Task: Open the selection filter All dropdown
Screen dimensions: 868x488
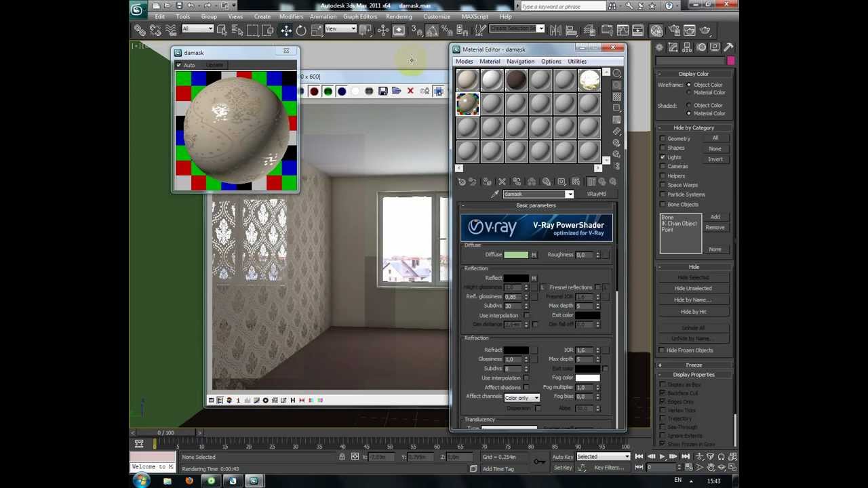Action: pos(197,29)
